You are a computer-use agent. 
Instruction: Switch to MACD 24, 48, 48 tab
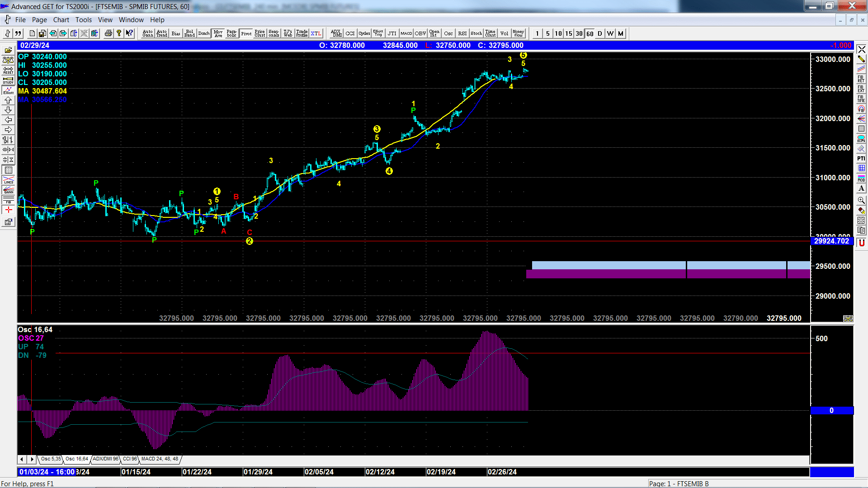tap(160, 459)
